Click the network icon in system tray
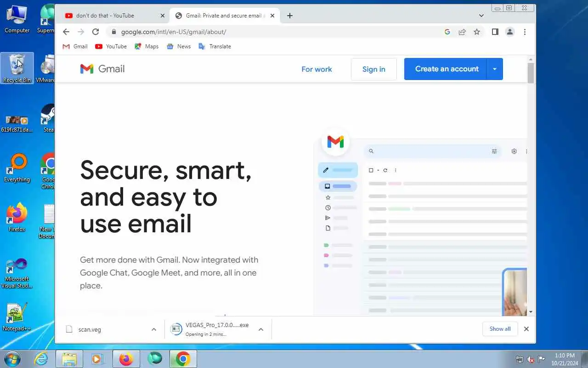 (x=520, y=359)
